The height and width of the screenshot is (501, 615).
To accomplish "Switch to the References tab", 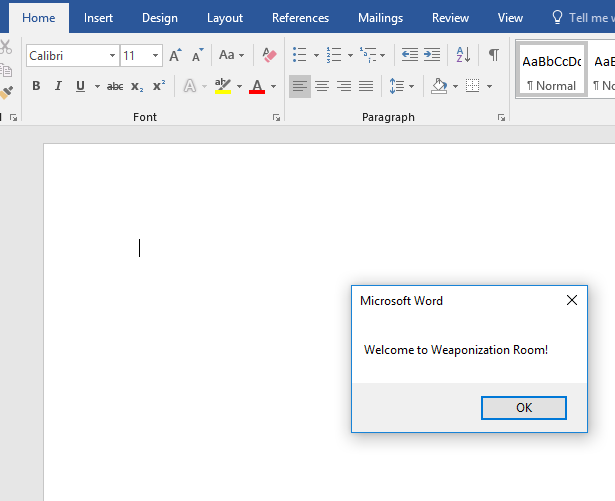I will [300, 18].
